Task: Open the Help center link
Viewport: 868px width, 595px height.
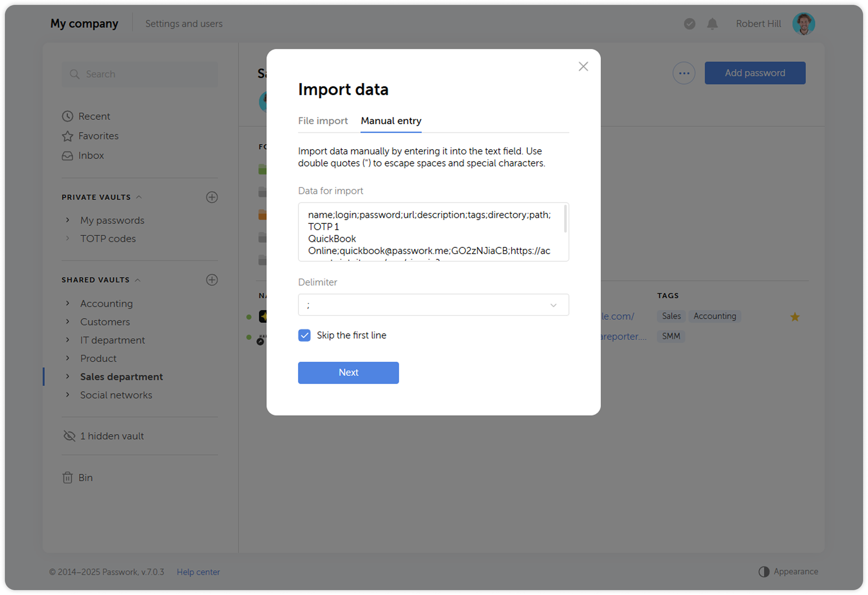Action: [x=198, y=572]
